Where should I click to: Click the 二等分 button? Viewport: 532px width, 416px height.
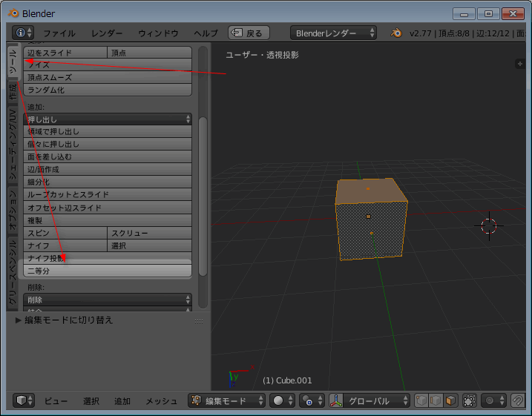pyautogui.click(x=108, y=271)
